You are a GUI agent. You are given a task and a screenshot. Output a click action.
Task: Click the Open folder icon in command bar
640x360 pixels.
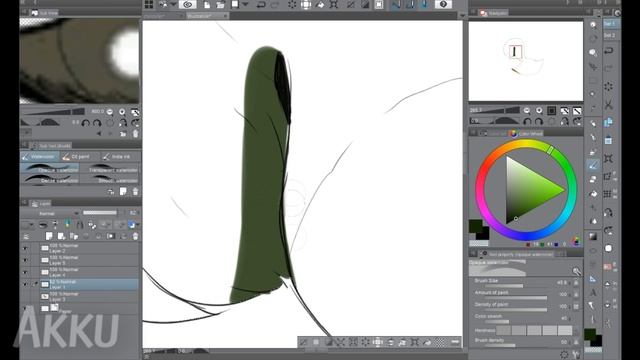(x=220, y=4)
